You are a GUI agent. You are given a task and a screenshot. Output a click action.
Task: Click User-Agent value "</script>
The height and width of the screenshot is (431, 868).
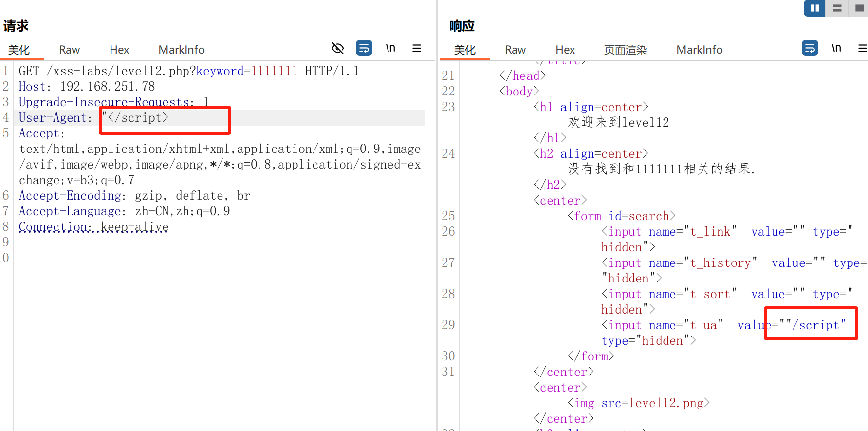click(135, 118)
